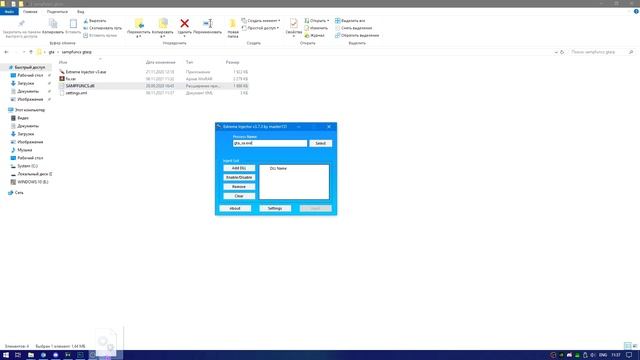Click the red X Удалить icon
Screen dimensions: 640x360
(184, 23)
